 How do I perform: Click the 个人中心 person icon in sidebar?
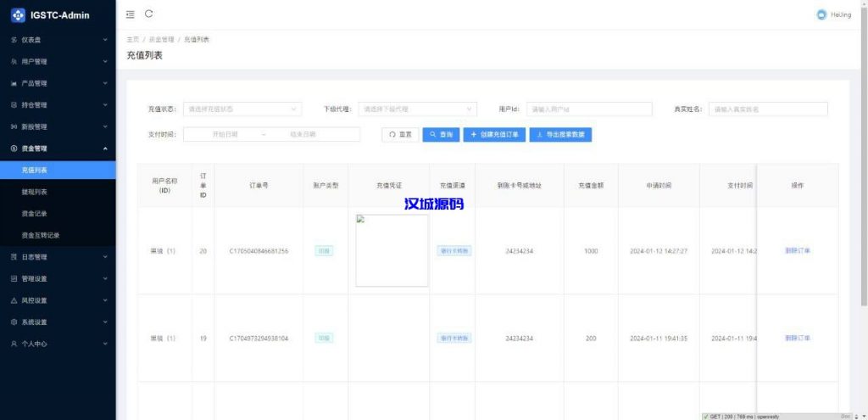[14, 344]
